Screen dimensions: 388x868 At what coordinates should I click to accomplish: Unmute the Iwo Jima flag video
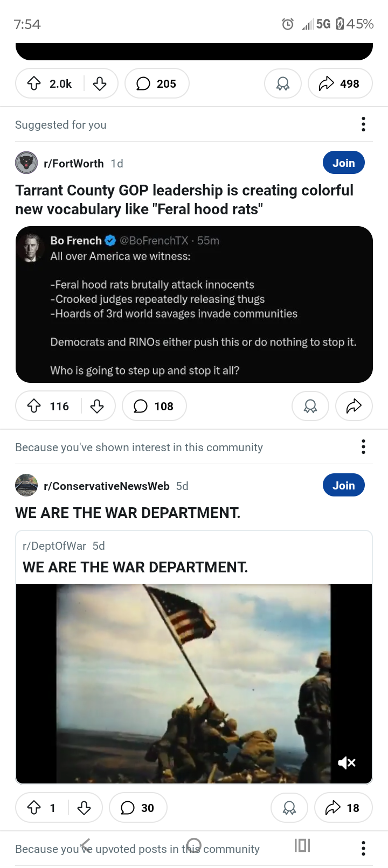tap(347, 762)
